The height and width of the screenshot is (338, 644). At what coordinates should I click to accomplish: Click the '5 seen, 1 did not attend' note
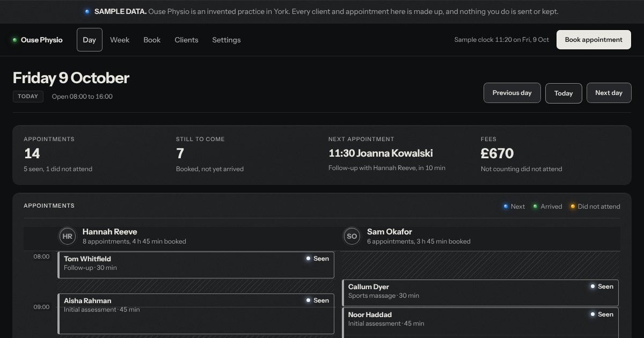click(58, 169)
